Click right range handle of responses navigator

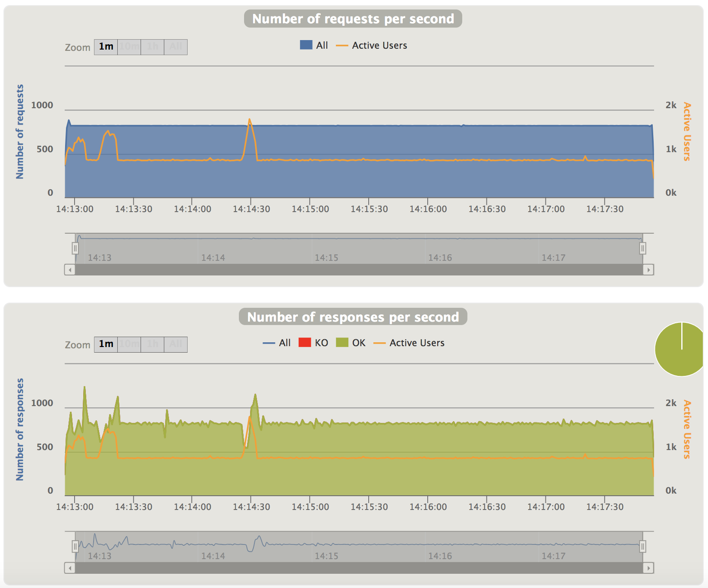pos(642,547)
